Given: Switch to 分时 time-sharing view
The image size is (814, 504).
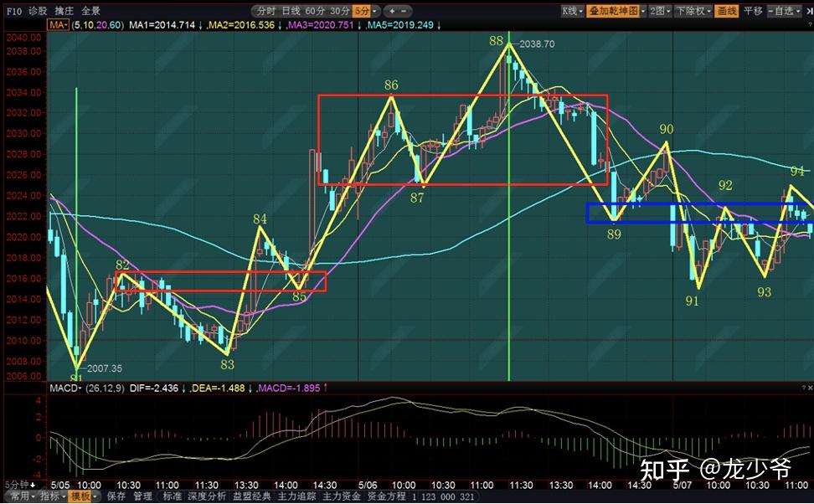Looking at the screenshot, I should 265,11.
